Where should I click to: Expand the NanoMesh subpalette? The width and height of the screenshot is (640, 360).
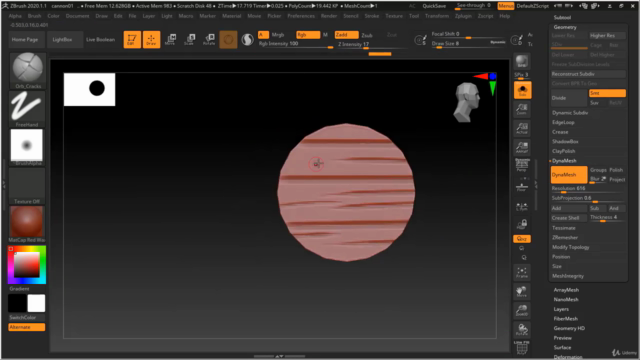[566, 300]
